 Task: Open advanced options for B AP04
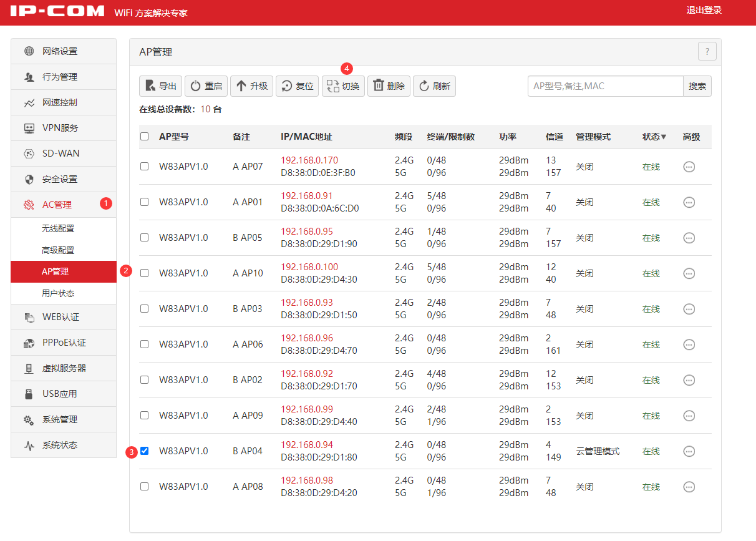(689, 451)
